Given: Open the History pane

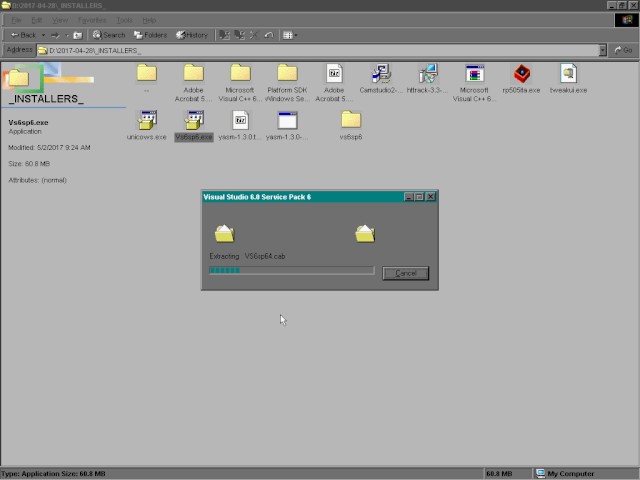Looking at the screenshot, I should tap(192, 35).
